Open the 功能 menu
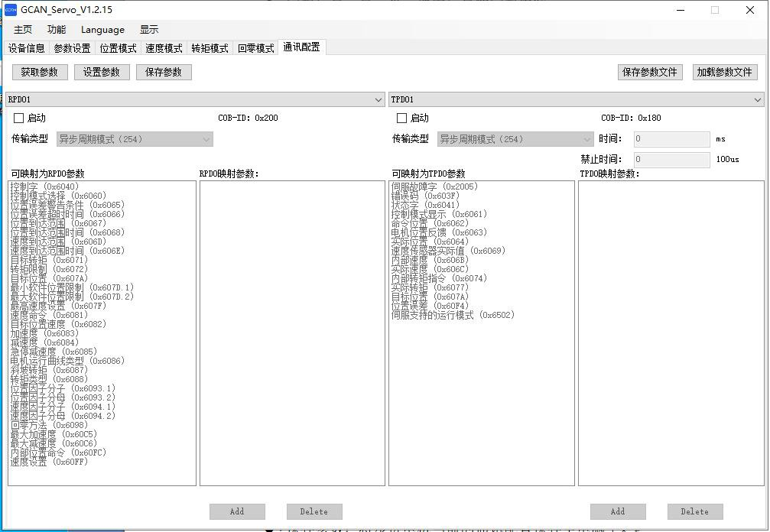770x532 pixels. click(x=57, y=30)
